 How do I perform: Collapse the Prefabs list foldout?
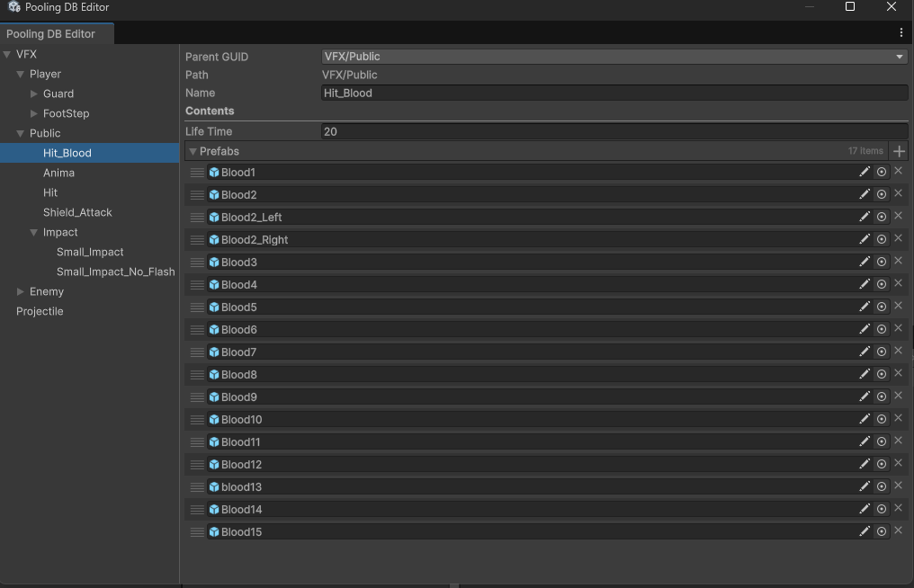193,152
